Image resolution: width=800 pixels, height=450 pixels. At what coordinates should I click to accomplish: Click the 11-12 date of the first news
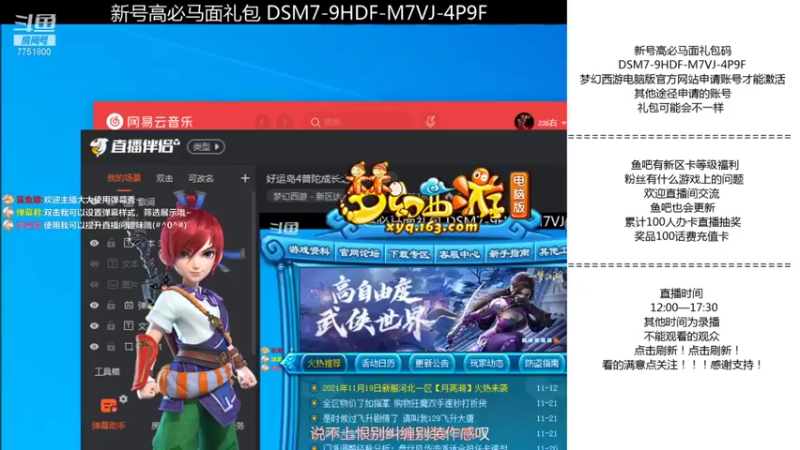pyautogui.click(x=547, y=388)
